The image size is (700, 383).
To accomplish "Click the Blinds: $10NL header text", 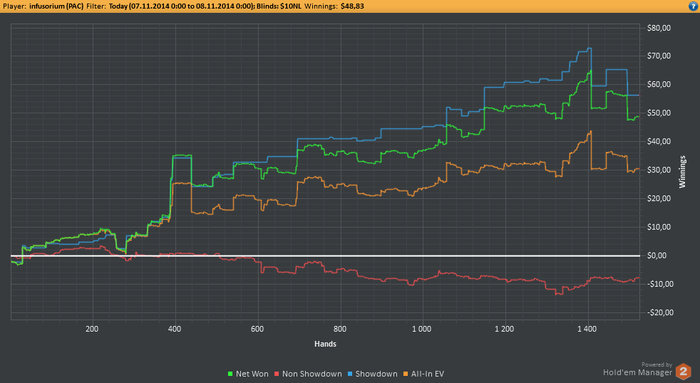I will point(279,6).
